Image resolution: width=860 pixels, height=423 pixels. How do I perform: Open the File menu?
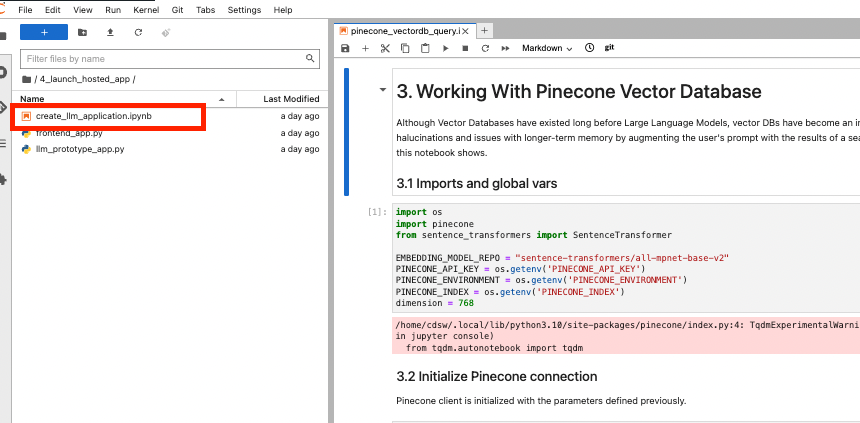[x=25, y=10]
